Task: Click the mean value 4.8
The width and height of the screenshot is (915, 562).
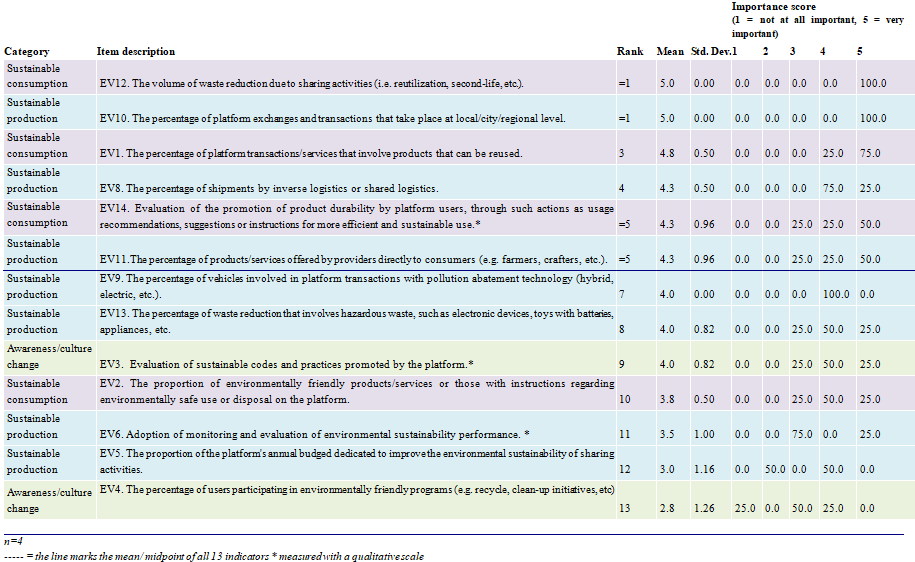Action: (666, 154)
